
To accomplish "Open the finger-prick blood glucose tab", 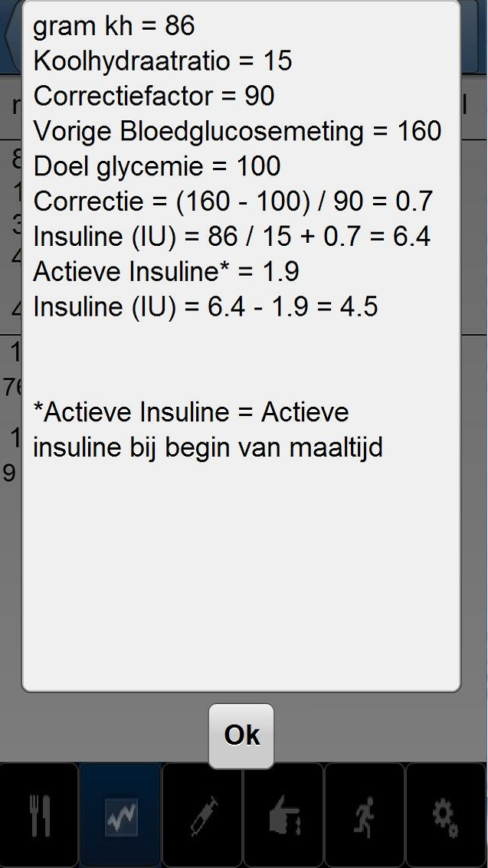I will pos(283,815).
